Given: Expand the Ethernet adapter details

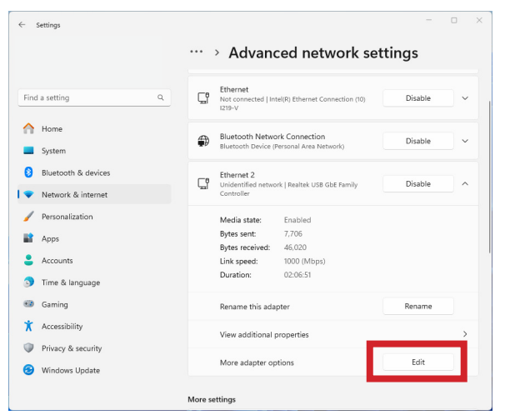Looking at the screenshot, I should coord(465,97).
